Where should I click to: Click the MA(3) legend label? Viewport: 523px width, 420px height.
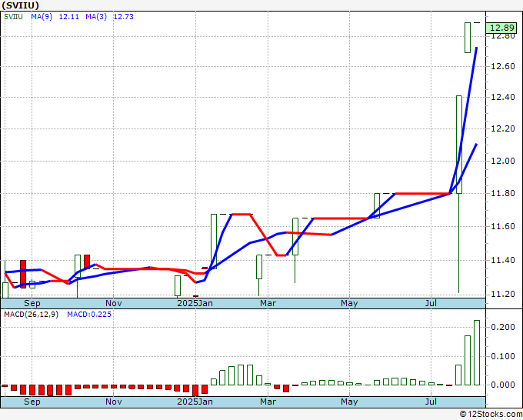pyautogui.click(x=96, y=17)
